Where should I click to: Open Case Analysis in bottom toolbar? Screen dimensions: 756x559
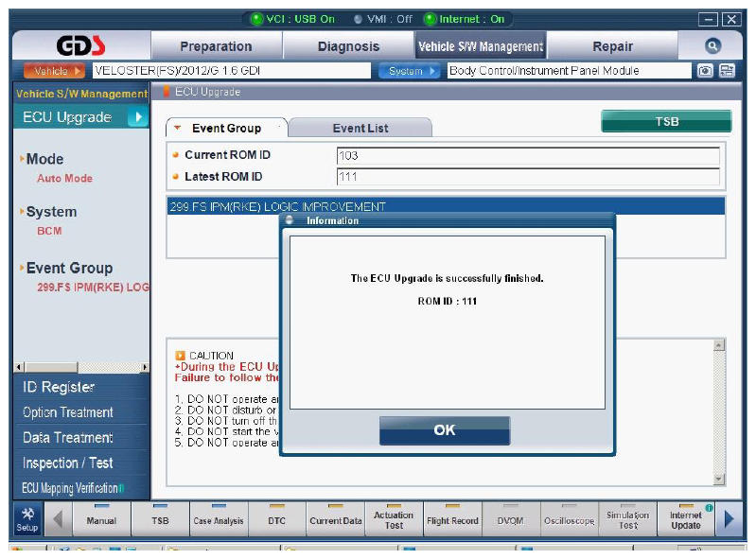pyautogui.click(x=219, y=519)
